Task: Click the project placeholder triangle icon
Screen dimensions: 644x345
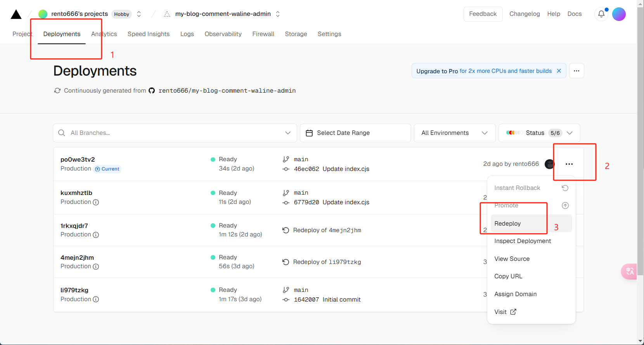Action: 167,14
